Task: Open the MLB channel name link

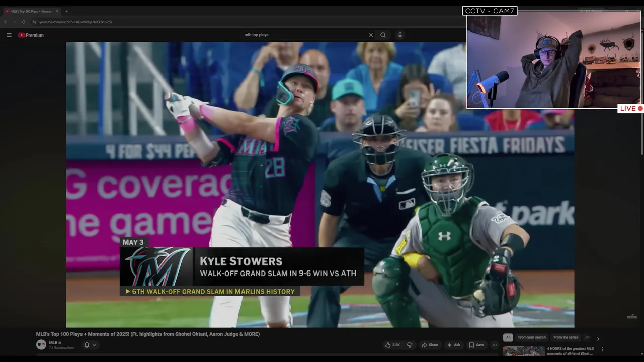Action: pos(53,343)
